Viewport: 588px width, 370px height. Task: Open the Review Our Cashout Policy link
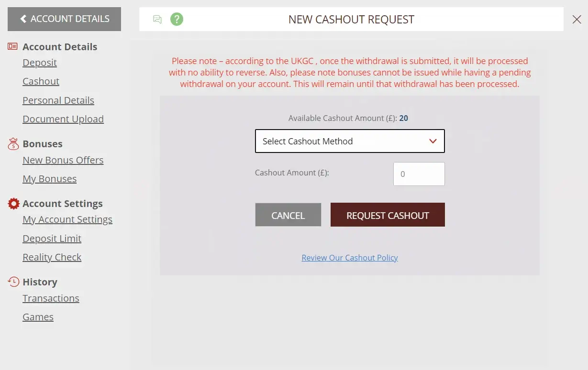tap(349, 258)
